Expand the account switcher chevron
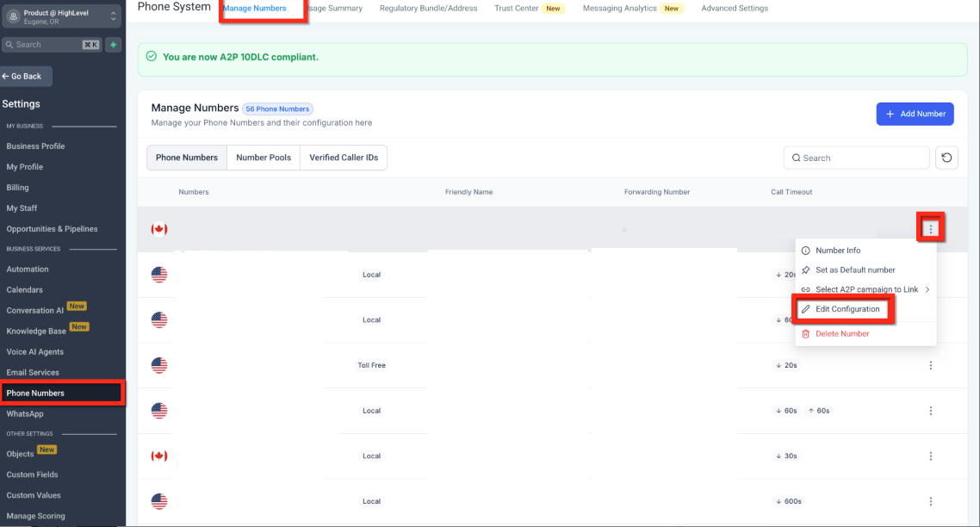 [x=113, y=15]
